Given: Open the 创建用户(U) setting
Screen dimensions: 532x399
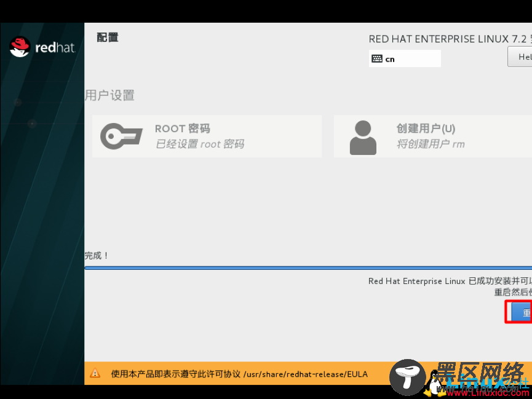Looking at the screenshot, I should [433, 136].
